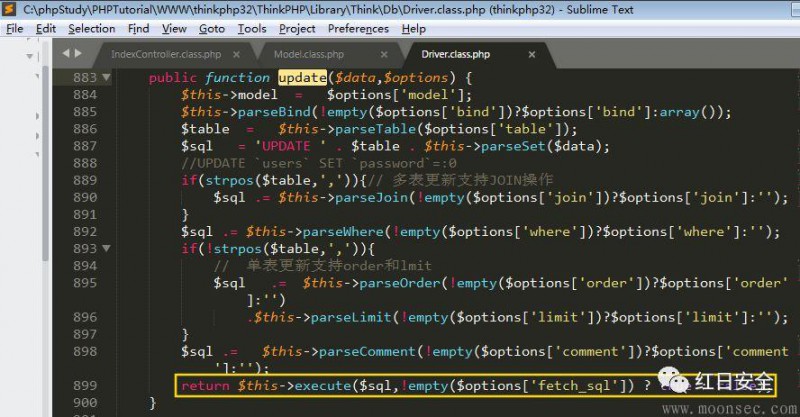This screenshot has height=417, width=800.
Task: Click line number 887 in gutter
Action: pos(85,146)
